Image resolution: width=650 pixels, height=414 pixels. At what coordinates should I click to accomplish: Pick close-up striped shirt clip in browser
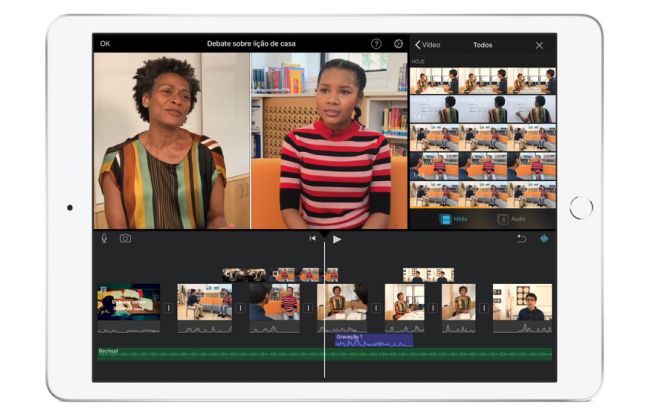coord(483,166)
